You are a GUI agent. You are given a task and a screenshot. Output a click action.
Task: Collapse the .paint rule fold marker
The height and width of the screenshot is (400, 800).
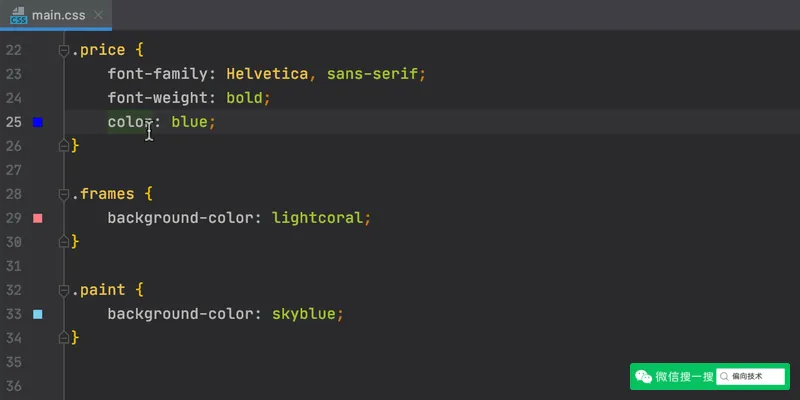pyautogui.click(x=64, y=290)
